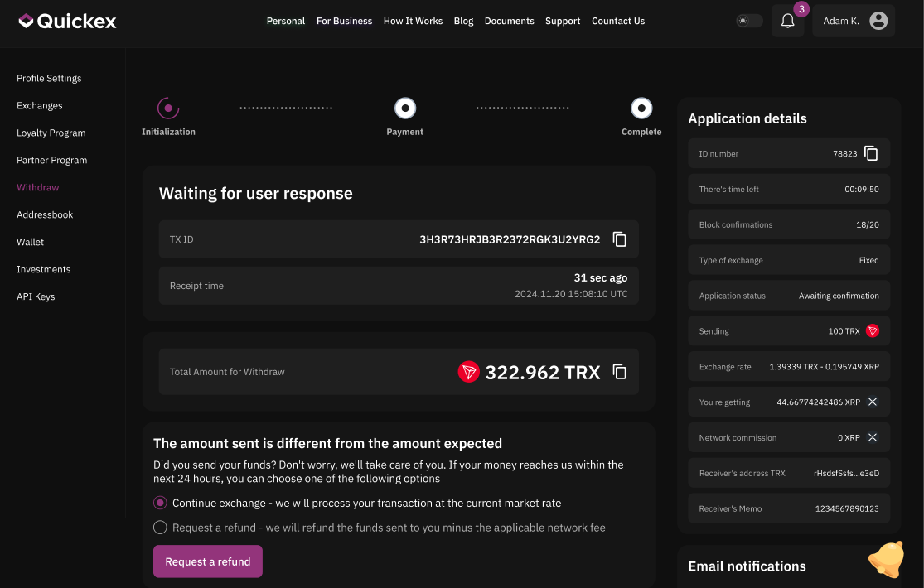Click the sending amount 100 TRX
Image resolution: width=924 pixels, height=588 pixels.
pyautogui.click(x=844, y=331)
